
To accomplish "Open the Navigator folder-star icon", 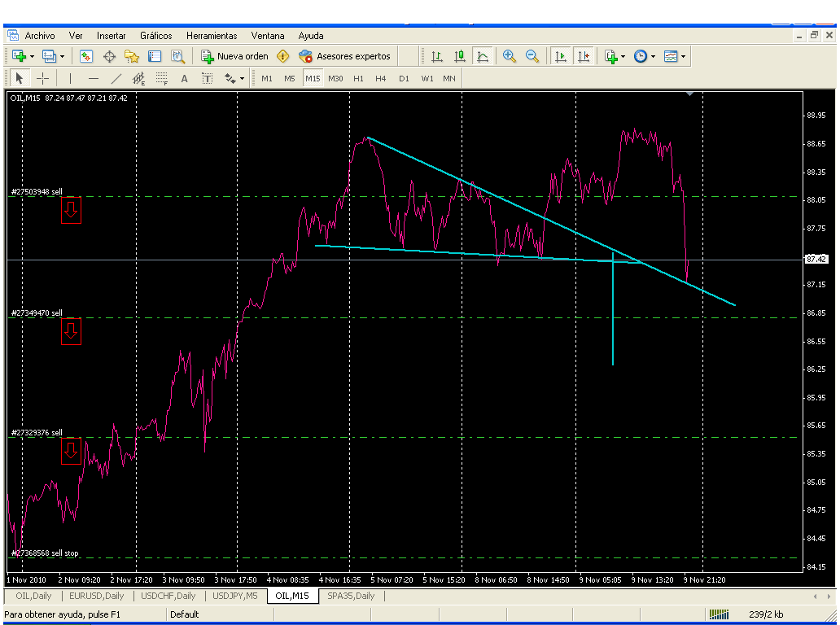I will click(x=132, y=56).
